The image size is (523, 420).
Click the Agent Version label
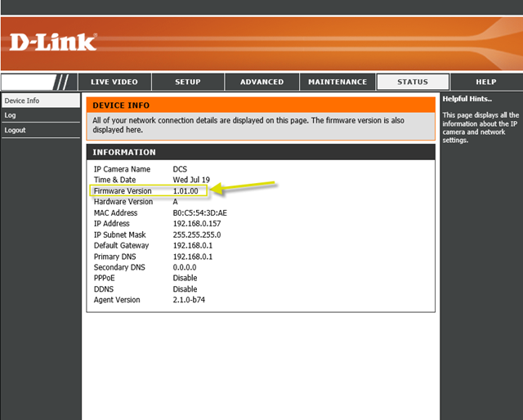click(117, 300)
